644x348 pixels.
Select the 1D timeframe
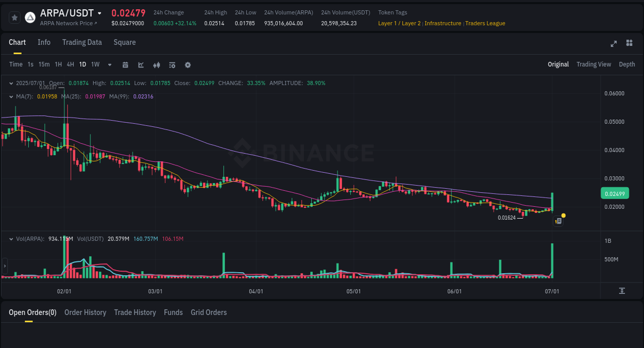tap(82, 64)
